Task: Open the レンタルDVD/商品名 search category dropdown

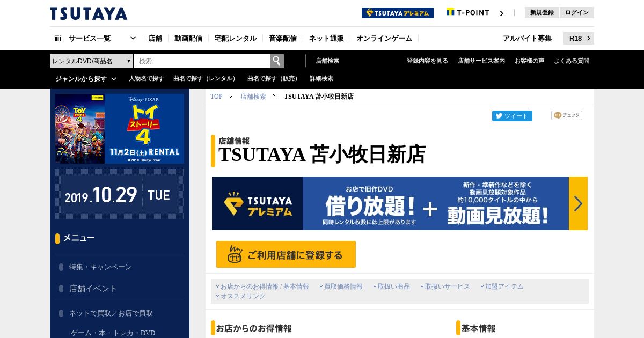Action: click(x=91, y=61)
